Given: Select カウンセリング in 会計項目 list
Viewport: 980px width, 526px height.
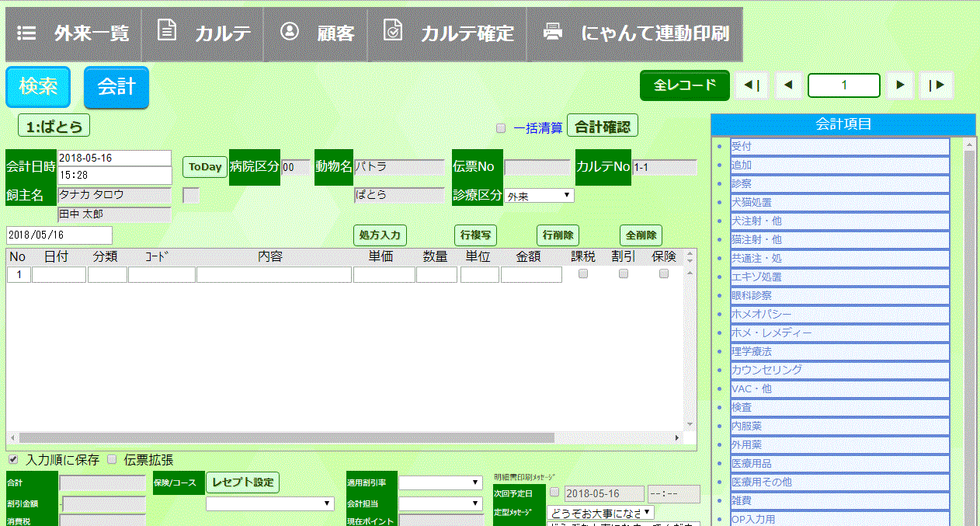Looking at the screenshot, I should point(840,370).
